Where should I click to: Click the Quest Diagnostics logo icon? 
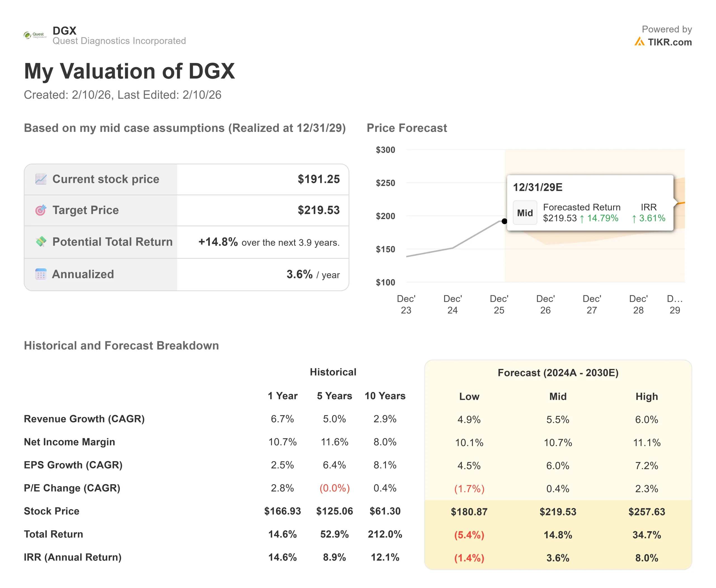tap(35, 35)
